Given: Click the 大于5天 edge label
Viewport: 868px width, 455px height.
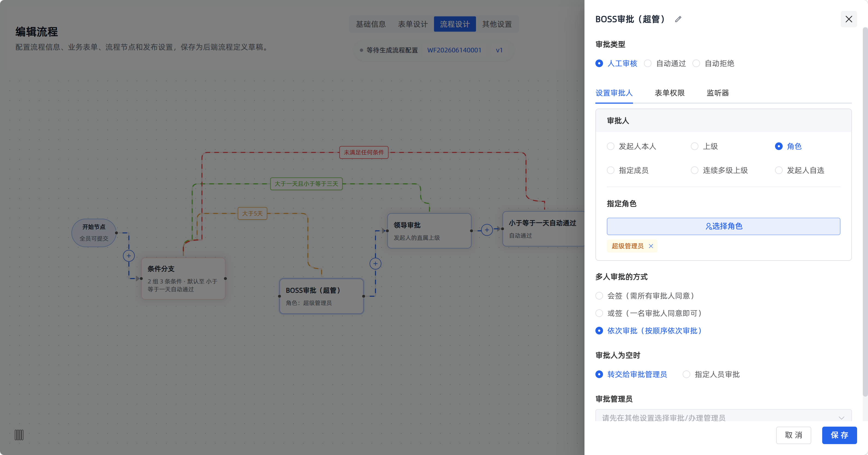Looking at the screenshot, I should pos(252,214).
